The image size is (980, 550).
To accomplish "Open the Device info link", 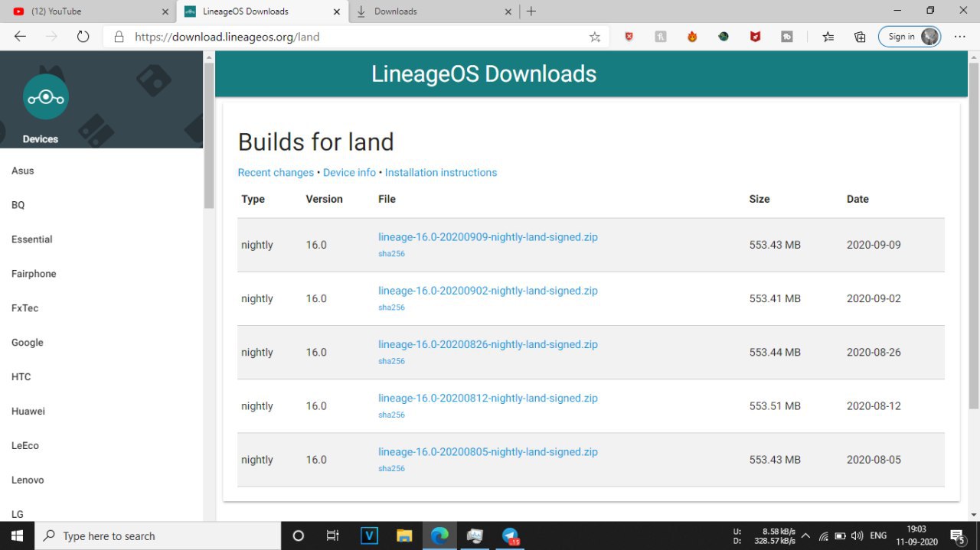I will (349, 173).
